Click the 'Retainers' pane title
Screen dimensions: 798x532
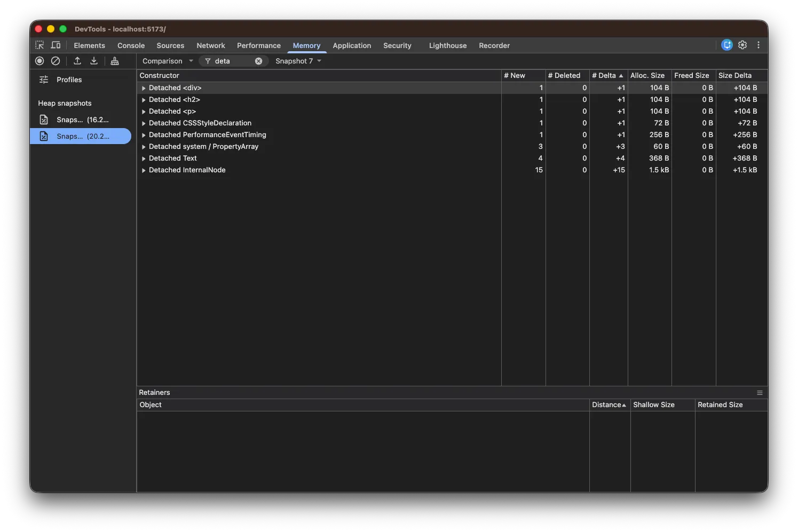[x=154, y=393]
